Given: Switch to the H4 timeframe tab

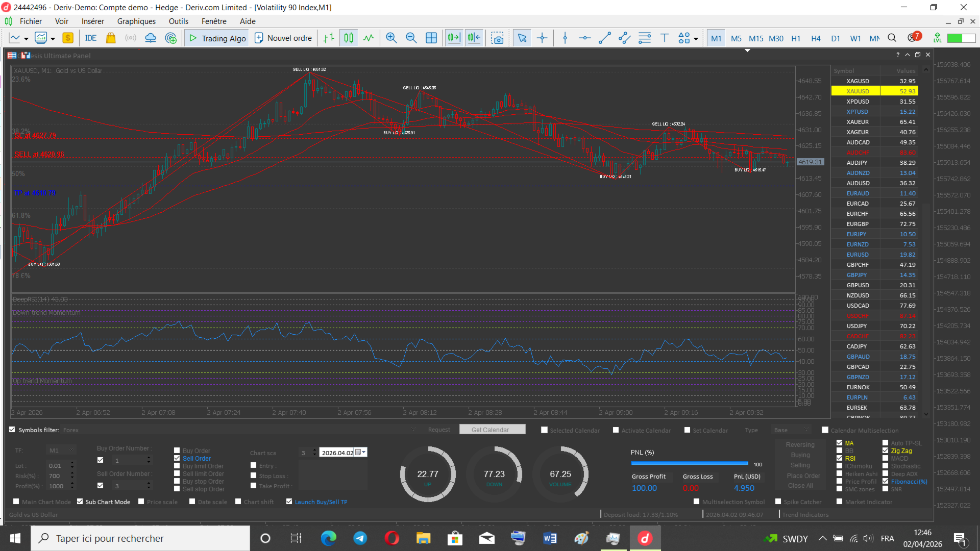Looking at the screenshot, I should (x=816, y=38).
